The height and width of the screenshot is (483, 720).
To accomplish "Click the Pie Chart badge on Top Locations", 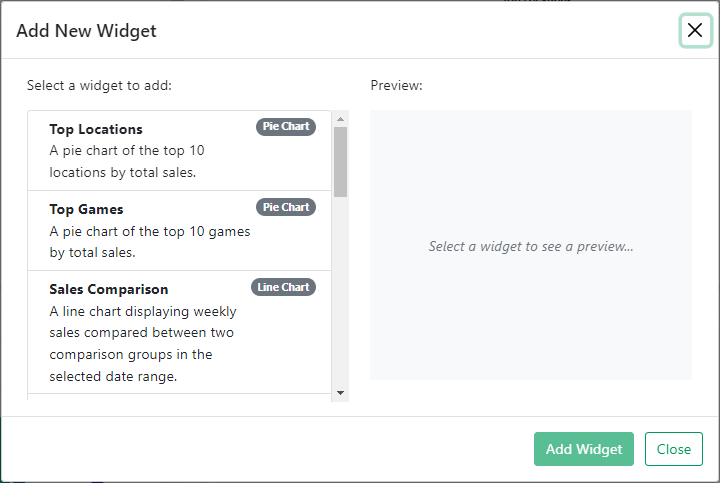I will [x=286, y=127].
